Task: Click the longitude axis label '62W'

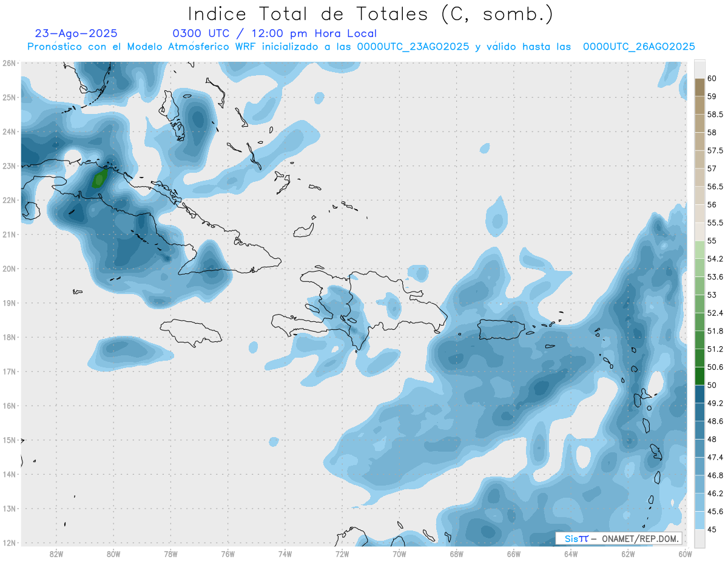Action: [x=628, y=554]
